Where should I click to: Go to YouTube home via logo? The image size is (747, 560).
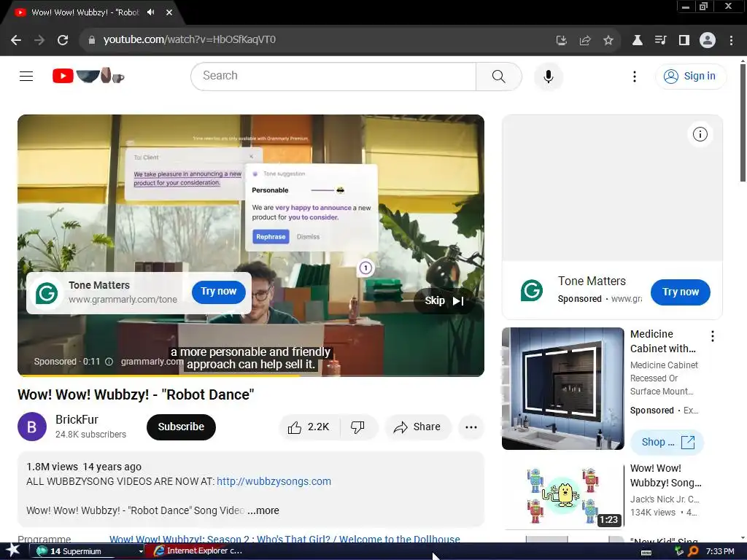(x=88, y=76)
